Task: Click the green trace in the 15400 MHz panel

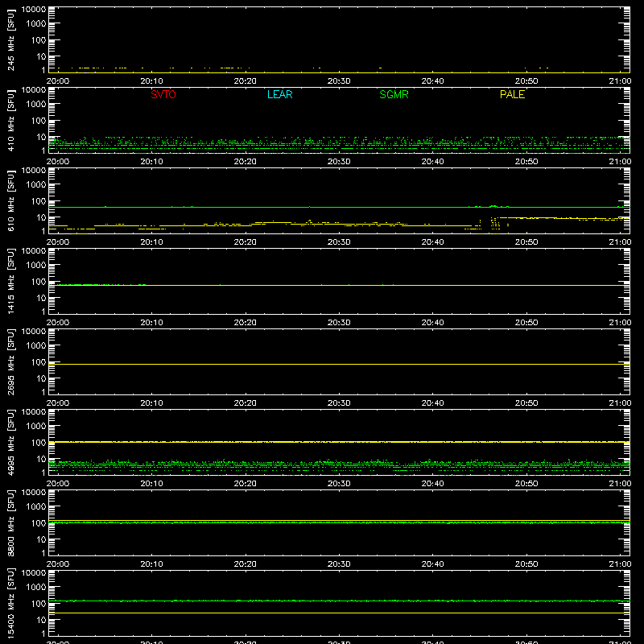Action: (x=339, y=601)
